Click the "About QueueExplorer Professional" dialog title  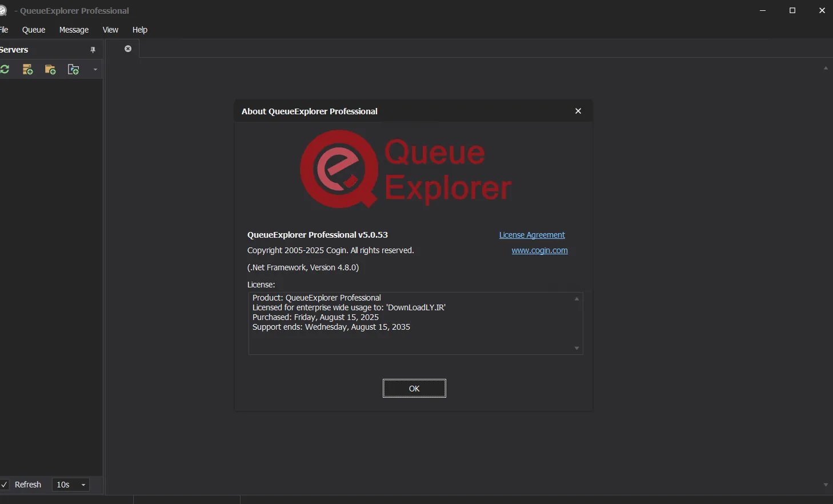click(x=310, y=111)
